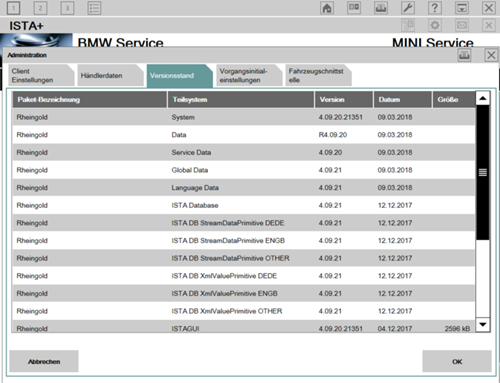The image size is (500, 383).
Task: Click the dual-window display icon
Action: point(354,8)
